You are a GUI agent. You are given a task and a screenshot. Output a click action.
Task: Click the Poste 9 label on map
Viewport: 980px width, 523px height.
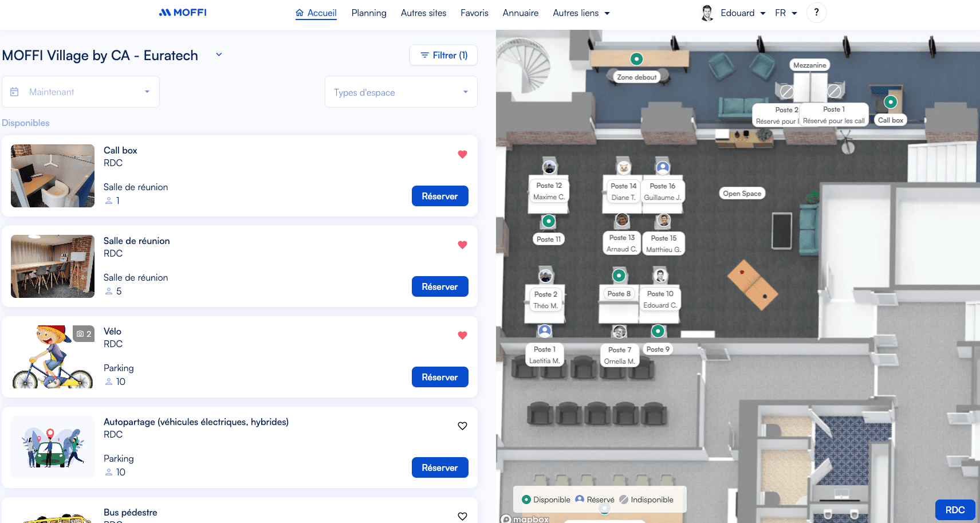(x=658, y=349)
